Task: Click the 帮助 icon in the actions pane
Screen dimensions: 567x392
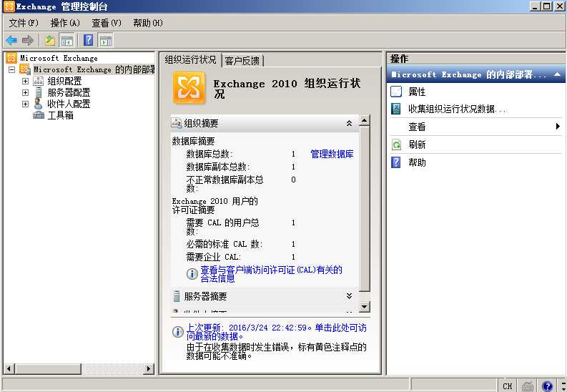Action: click(x=396, y=162)
